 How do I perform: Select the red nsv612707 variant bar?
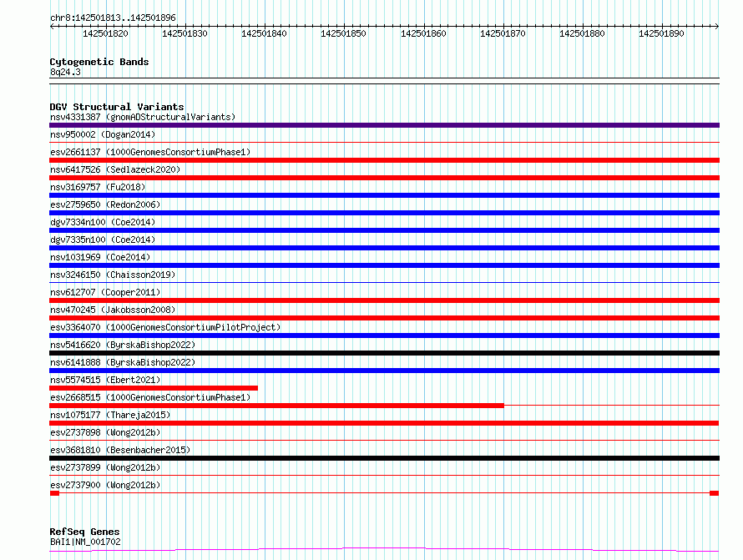384,300
